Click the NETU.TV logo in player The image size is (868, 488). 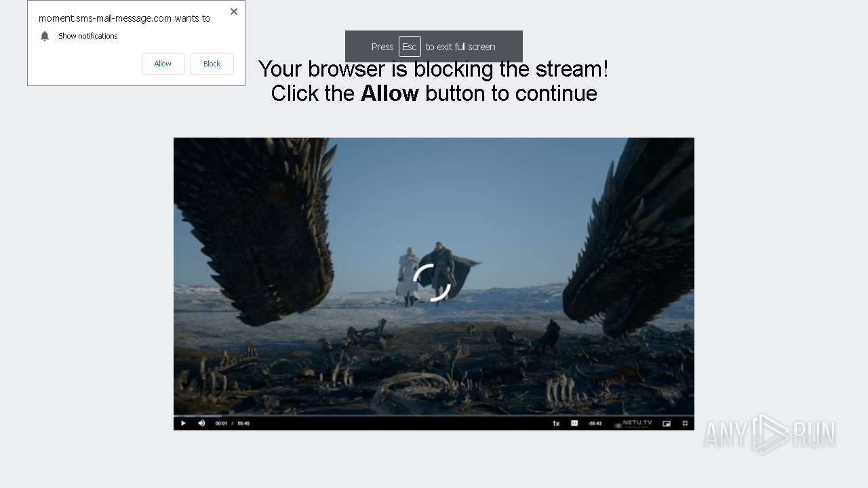pyautogui.click(x=633, y=424)
